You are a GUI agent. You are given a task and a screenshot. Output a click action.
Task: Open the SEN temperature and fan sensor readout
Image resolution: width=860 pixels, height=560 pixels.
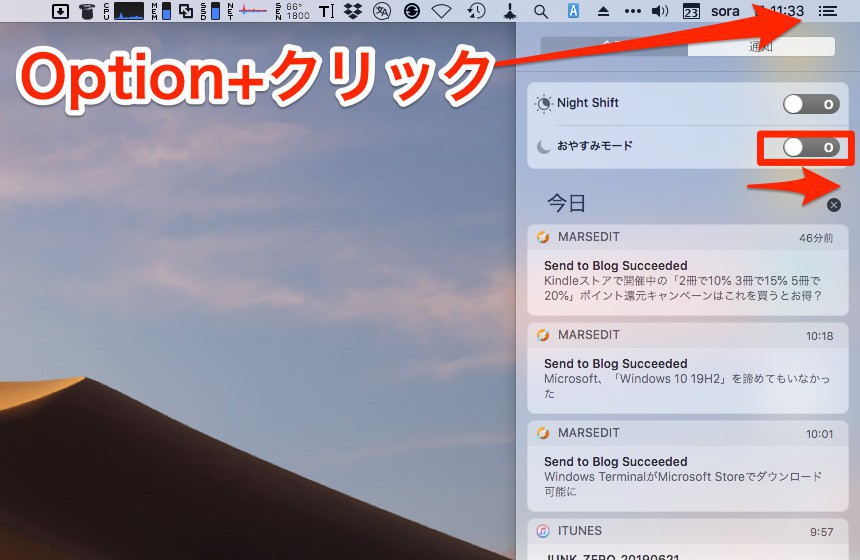[293, 11]
